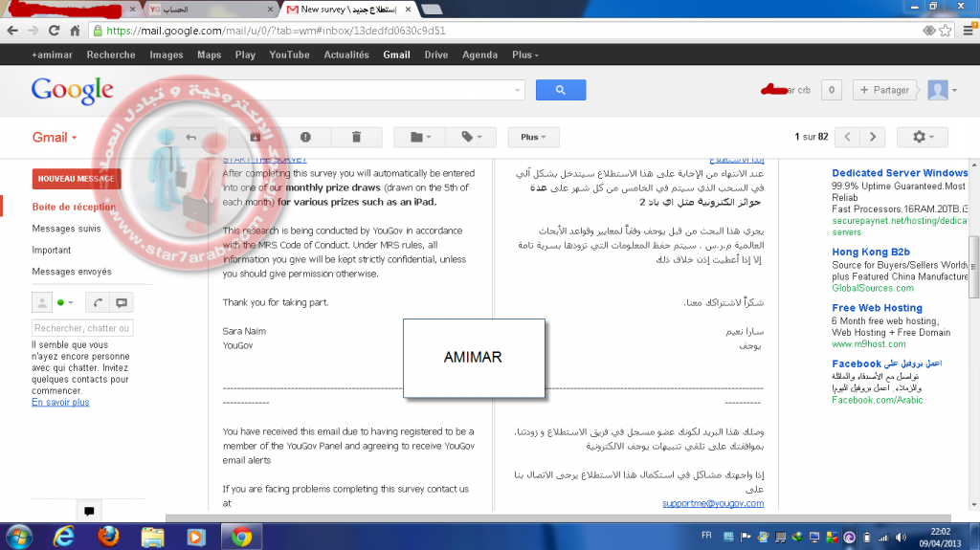Click the chat bubble icon button

pyautogui.click(x=122, y=302)
